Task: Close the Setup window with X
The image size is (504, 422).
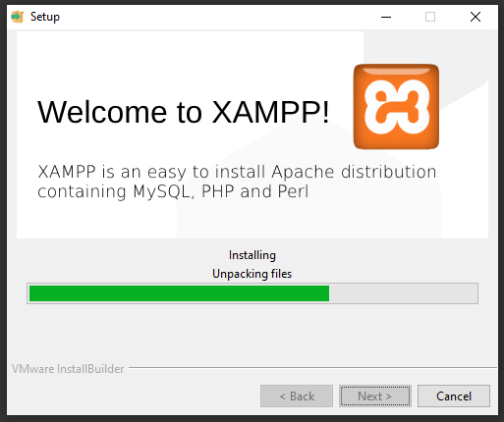Action: 476,17
